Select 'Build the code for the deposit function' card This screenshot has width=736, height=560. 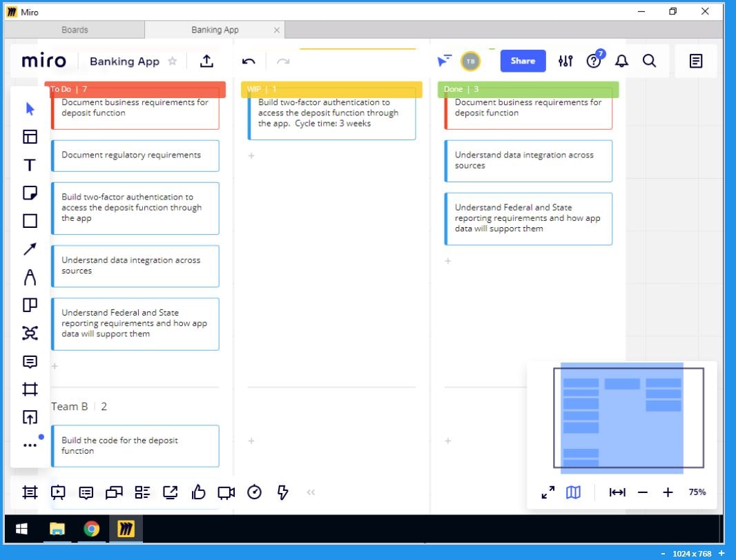tap(135, 445)
